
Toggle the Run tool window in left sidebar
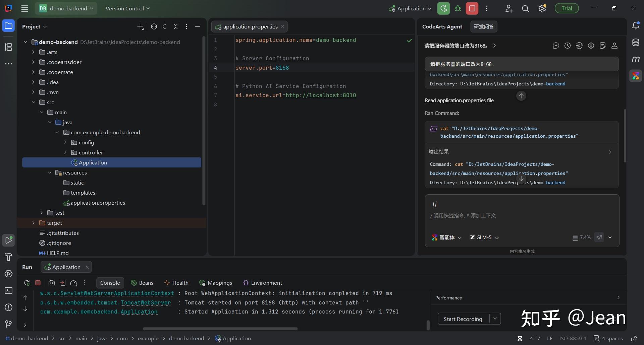[x=9, y=240]
